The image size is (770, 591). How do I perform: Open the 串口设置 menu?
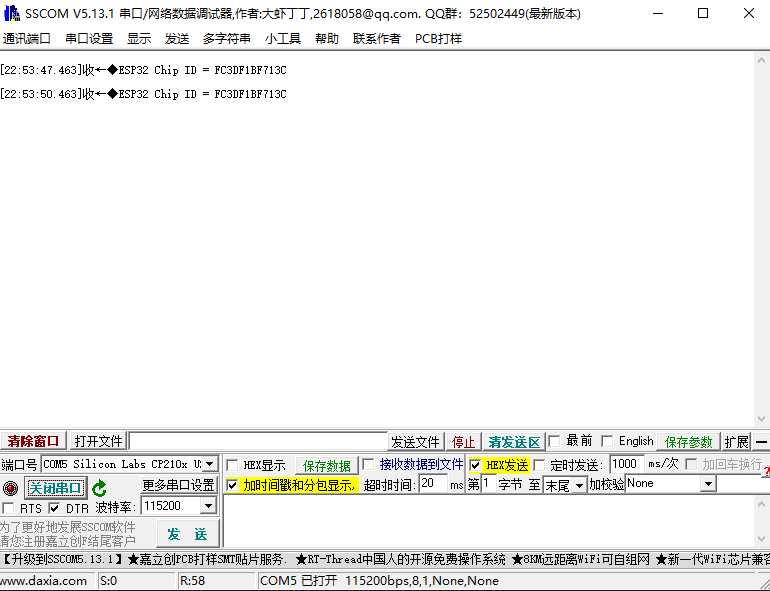89,38
